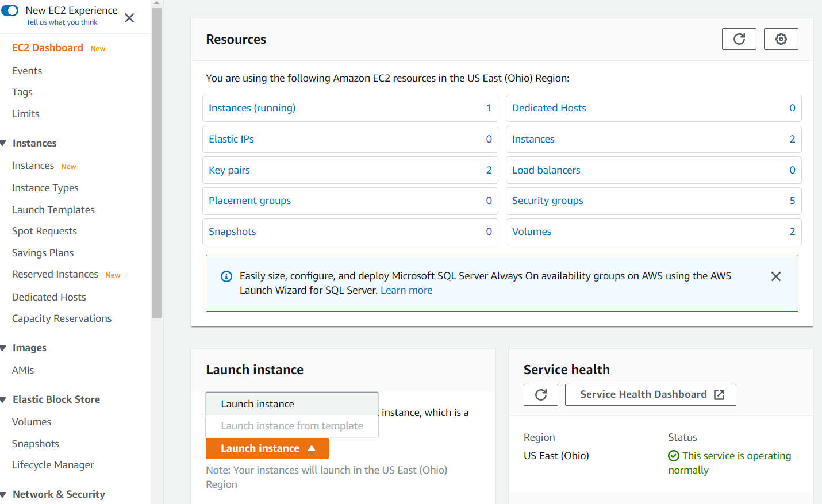Open Resources settings gear

tap(781, 39)
